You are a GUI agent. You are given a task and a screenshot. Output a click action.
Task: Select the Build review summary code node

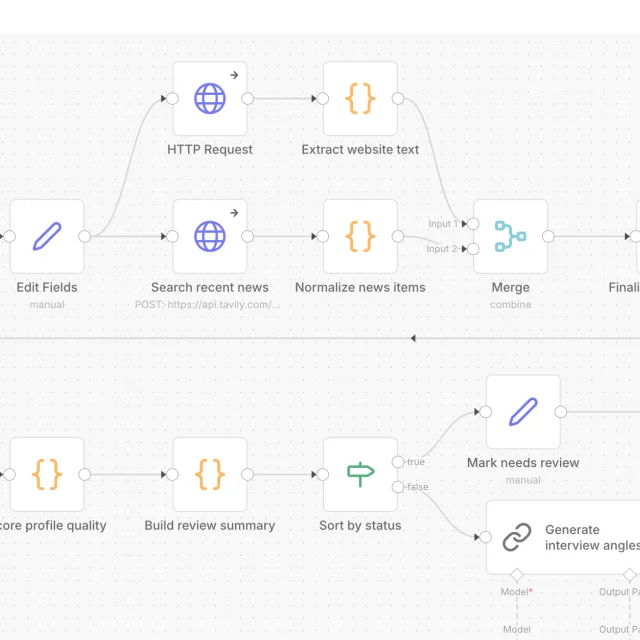pos(209,474)
